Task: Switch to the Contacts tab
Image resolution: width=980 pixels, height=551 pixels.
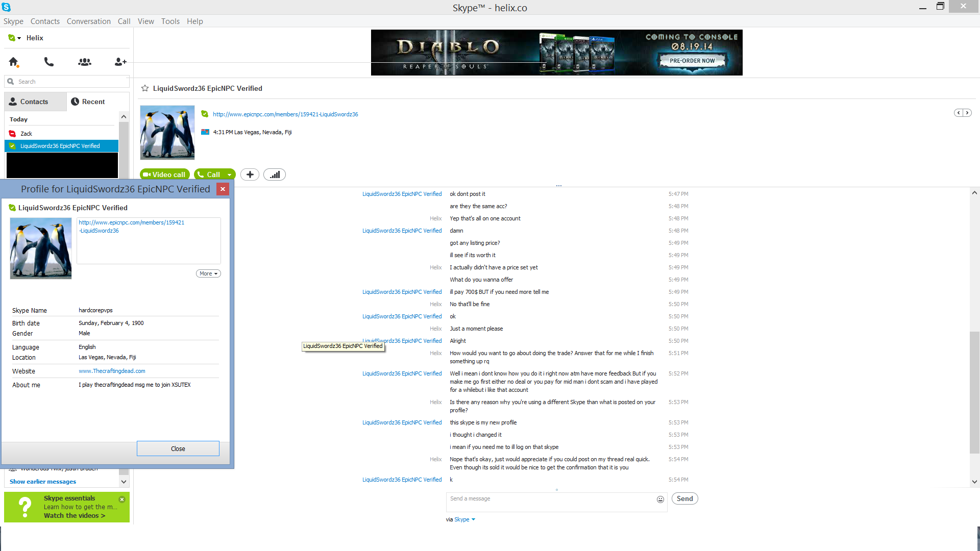Action: pos(35,102)
